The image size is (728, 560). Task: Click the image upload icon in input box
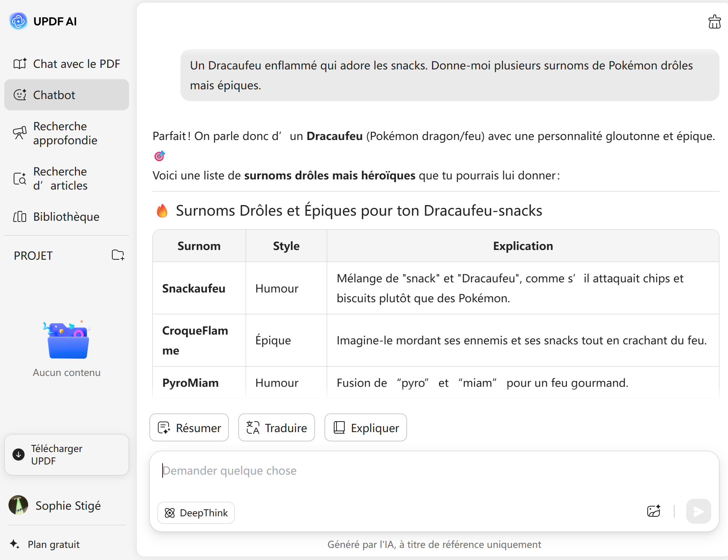tap(654, 511)
